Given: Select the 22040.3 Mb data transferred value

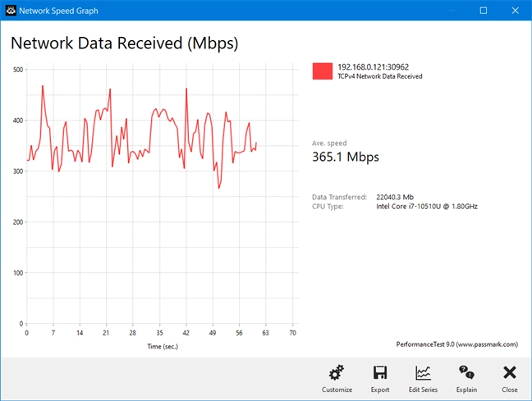Looking at the screenshot, I should click(395, 197).
